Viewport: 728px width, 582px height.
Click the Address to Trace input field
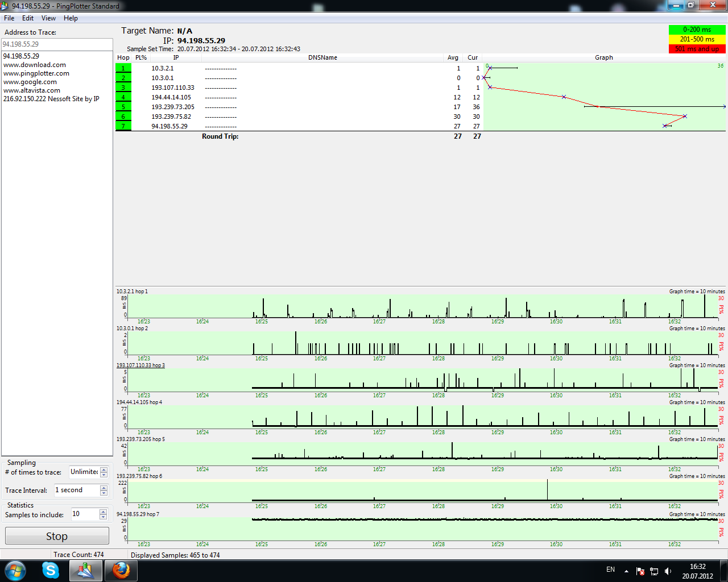(57, 44)
